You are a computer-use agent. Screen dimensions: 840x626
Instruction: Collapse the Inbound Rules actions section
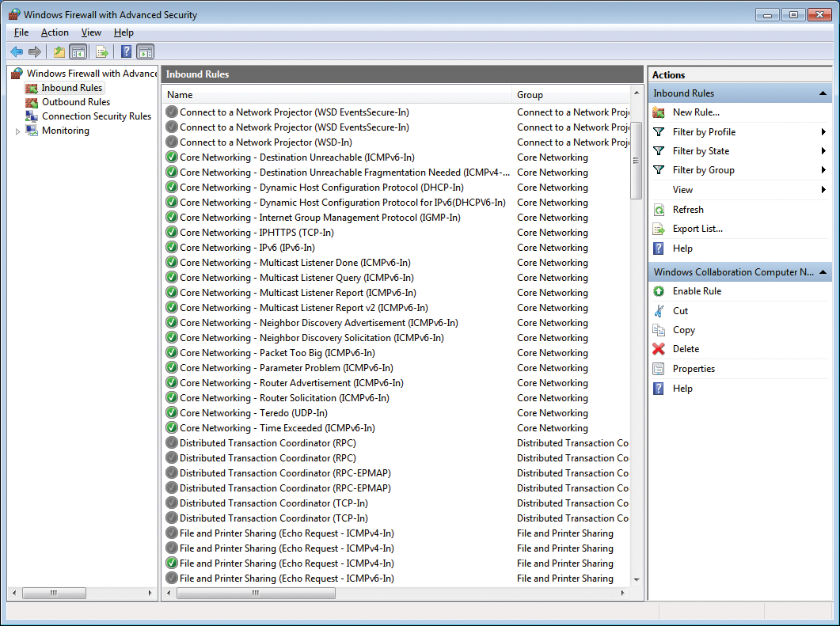click(825, 93)
